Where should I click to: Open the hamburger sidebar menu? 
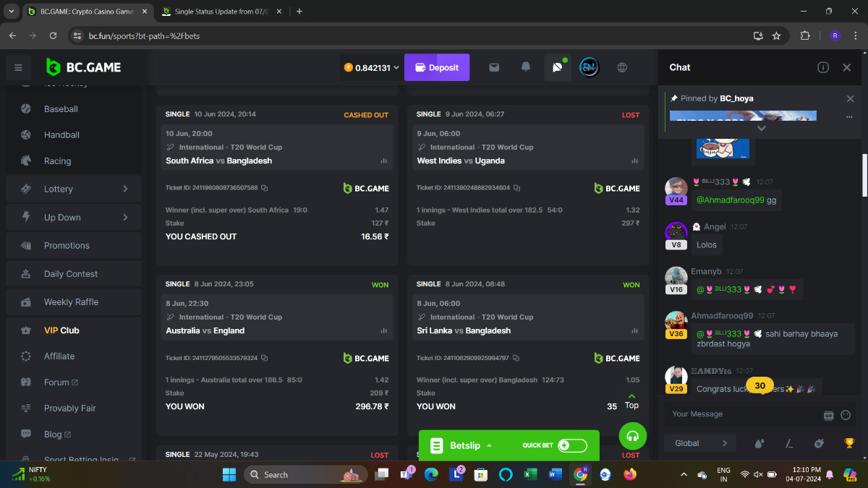point(18,68)
